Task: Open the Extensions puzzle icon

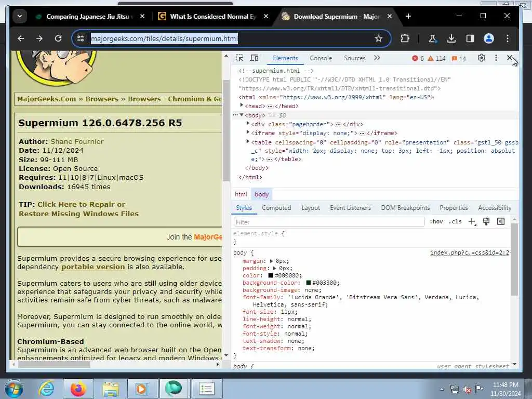Action: point(405,38)
